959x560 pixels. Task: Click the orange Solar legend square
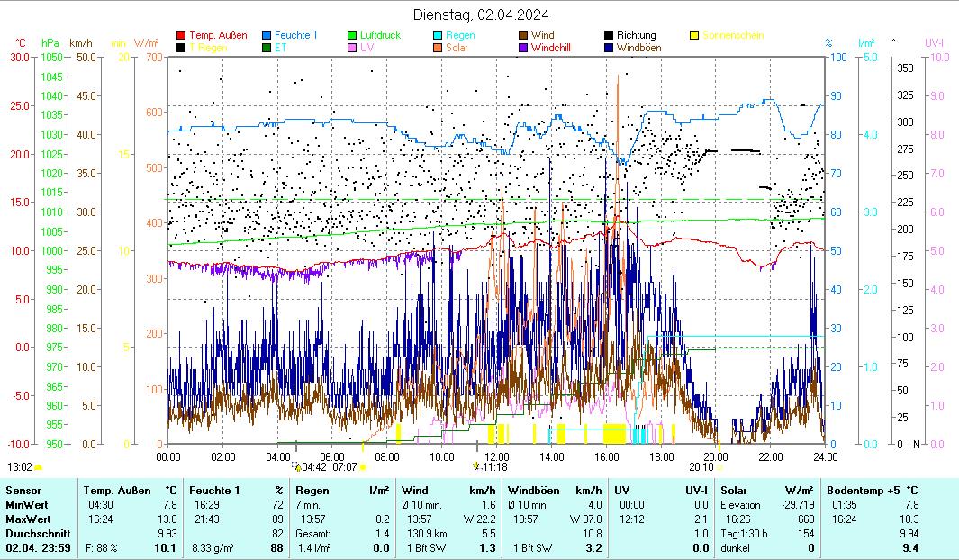point(439,47)
